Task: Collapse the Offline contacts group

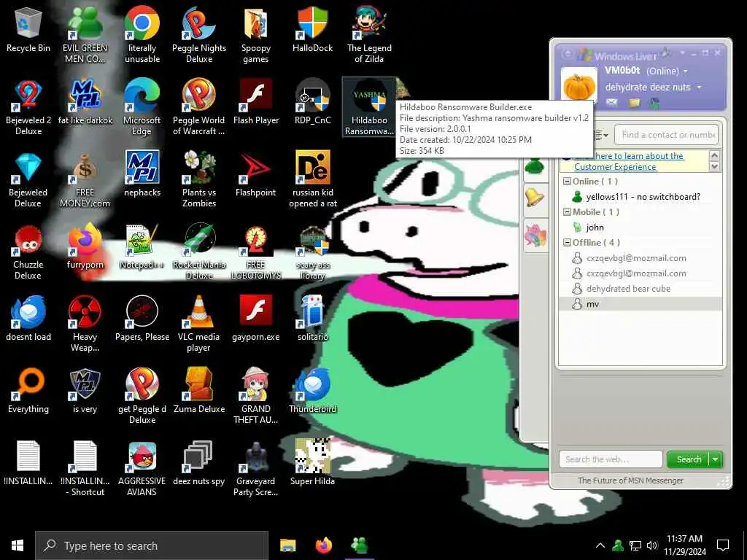Action: click(x=567, y=242)
